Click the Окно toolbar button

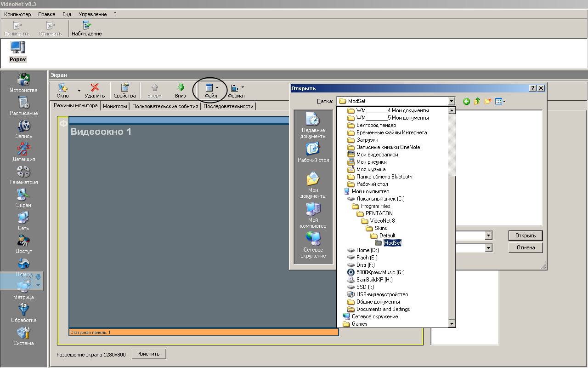(x=62, y=91)
